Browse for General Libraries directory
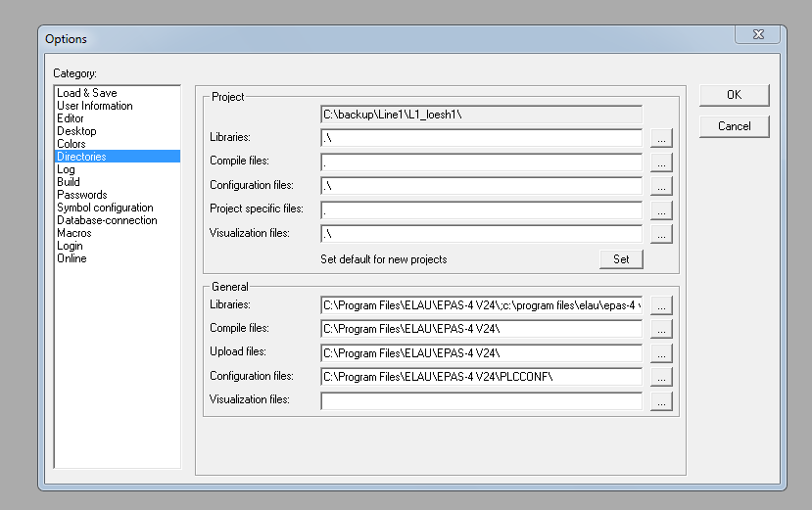812x510 pixels. (x=661, y=305)
